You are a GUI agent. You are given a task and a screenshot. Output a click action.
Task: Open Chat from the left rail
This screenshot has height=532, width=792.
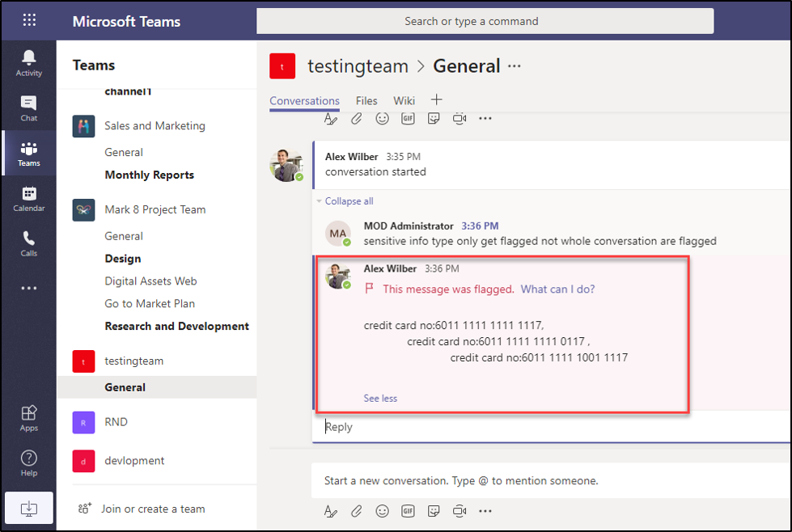coord(29,108)
